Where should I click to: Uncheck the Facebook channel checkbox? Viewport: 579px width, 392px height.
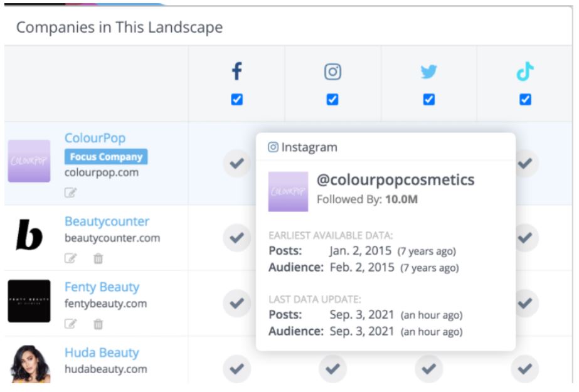click(236, 99)
